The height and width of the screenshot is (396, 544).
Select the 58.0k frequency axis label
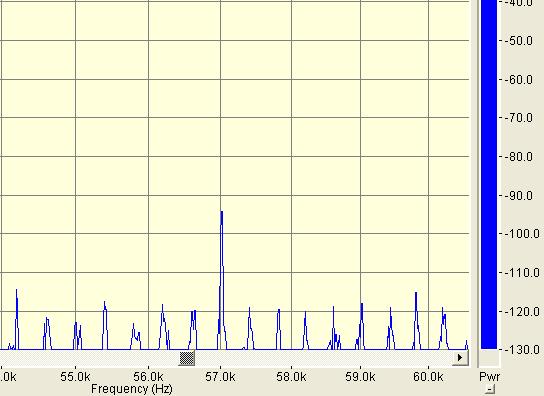291,377
